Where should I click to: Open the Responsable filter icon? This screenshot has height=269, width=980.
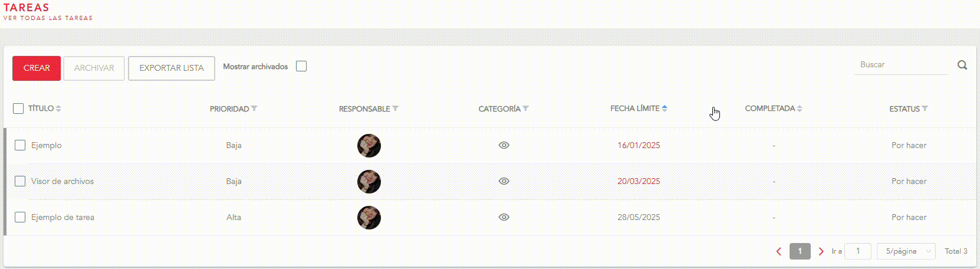click(395, 109)
